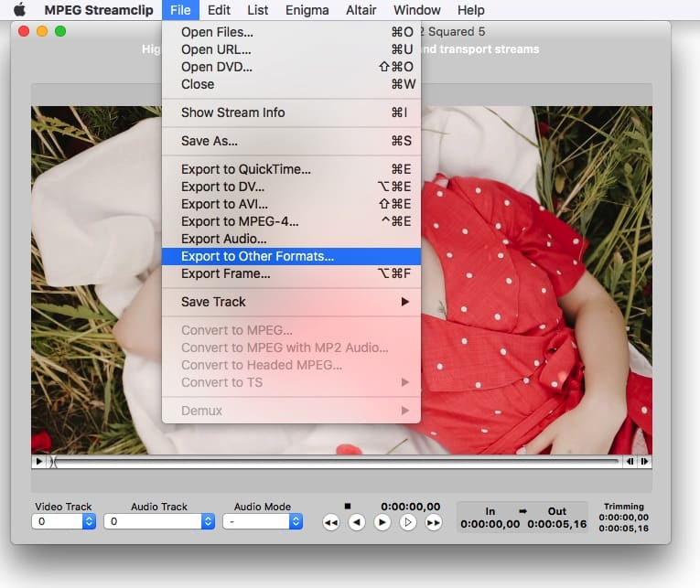This screenshot has width=700, height=588.
Task: Choose Export to DV…
Action: [291, 187]
